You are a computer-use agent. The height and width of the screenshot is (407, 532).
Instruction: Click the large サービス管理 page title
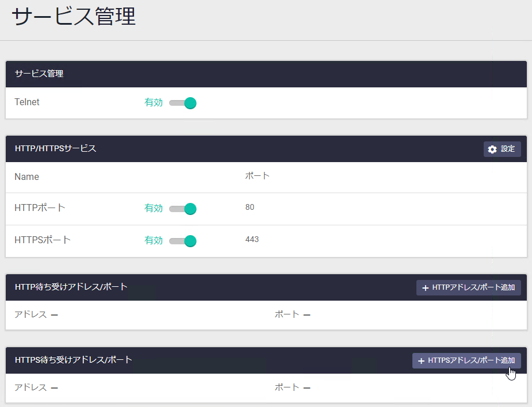(x=74, y=16)
